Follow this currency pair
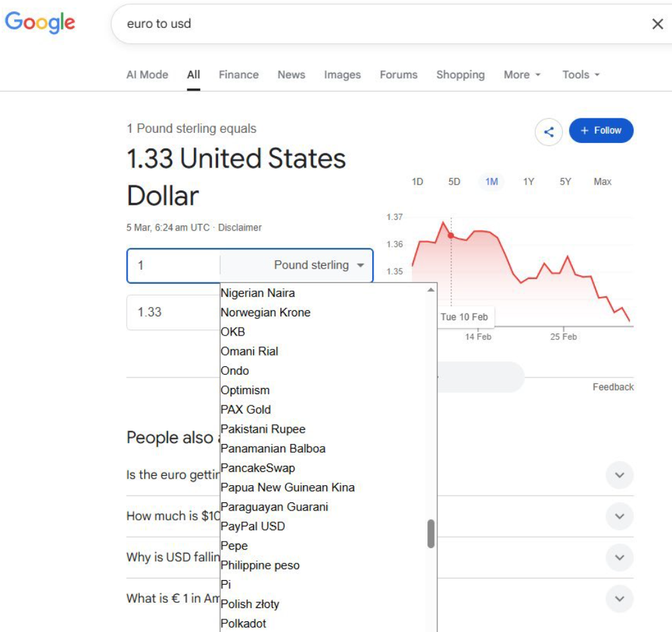672x632 pixels. click(601, 131)
